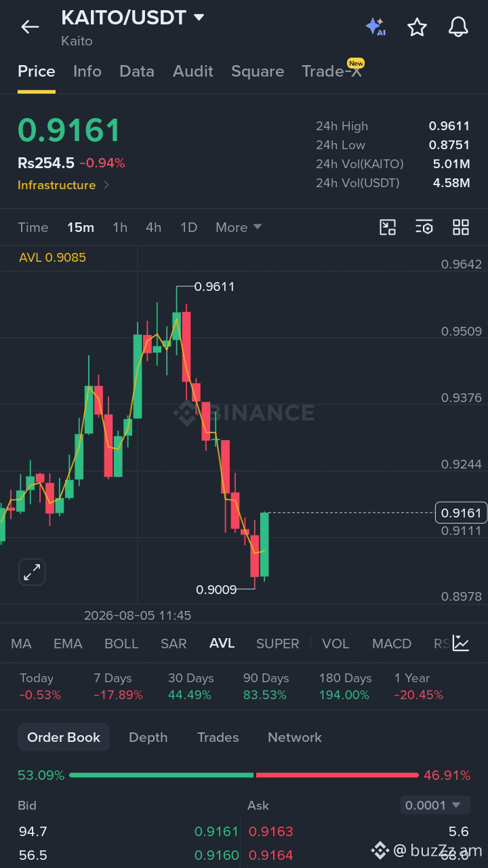Image resolution: width=488 pixels, height=868 pixels.
Task: Enable the MACD sub-indicator
Action: [392, 644]
